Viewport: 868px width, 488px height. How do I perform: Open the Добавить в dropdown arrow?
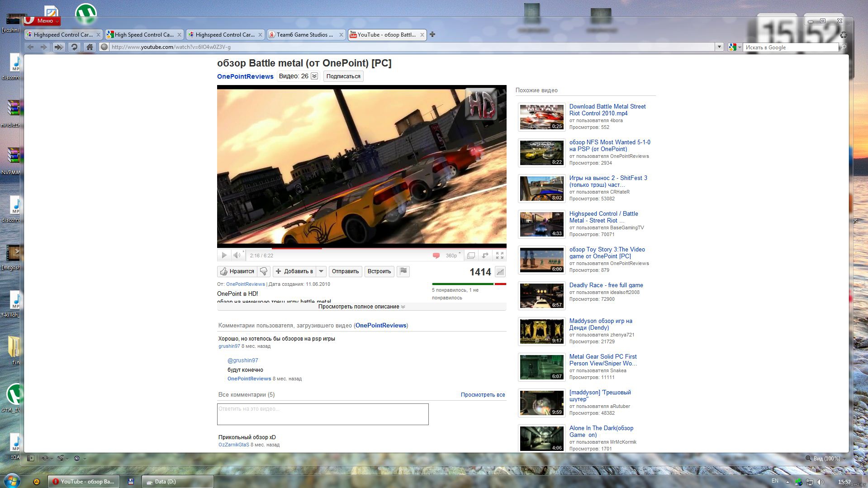click(x=321, y=271)
